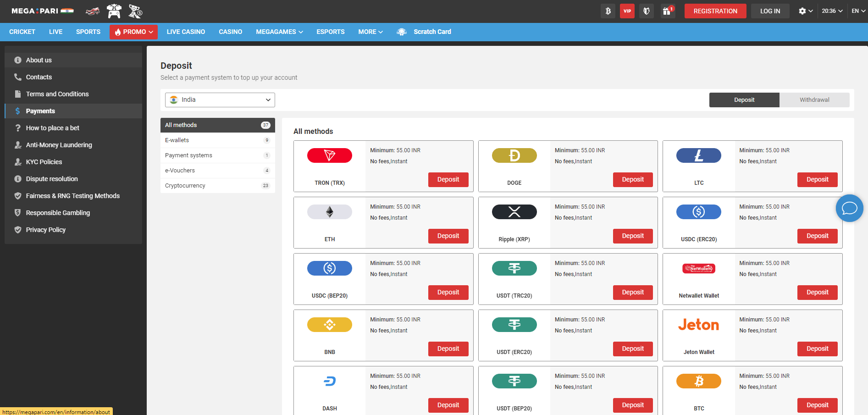
Task: Click the USDT (ERC20) logo
Action: point(514,325)
